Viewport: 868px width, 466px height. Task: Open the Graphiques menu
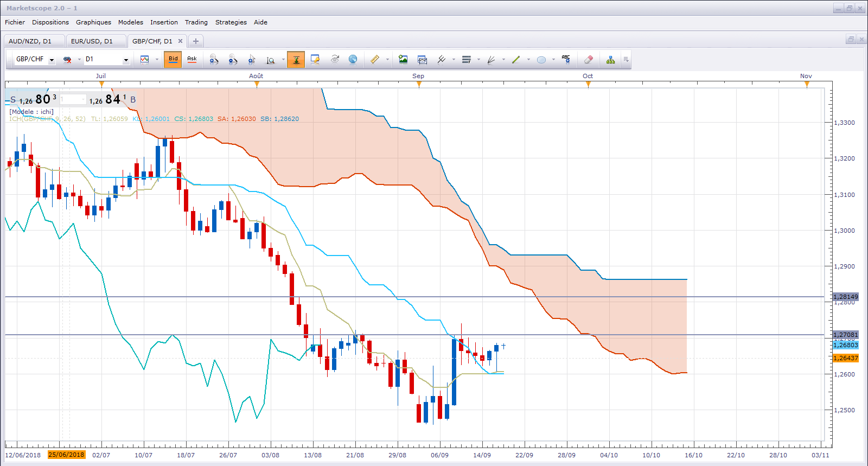coord(93,22)
